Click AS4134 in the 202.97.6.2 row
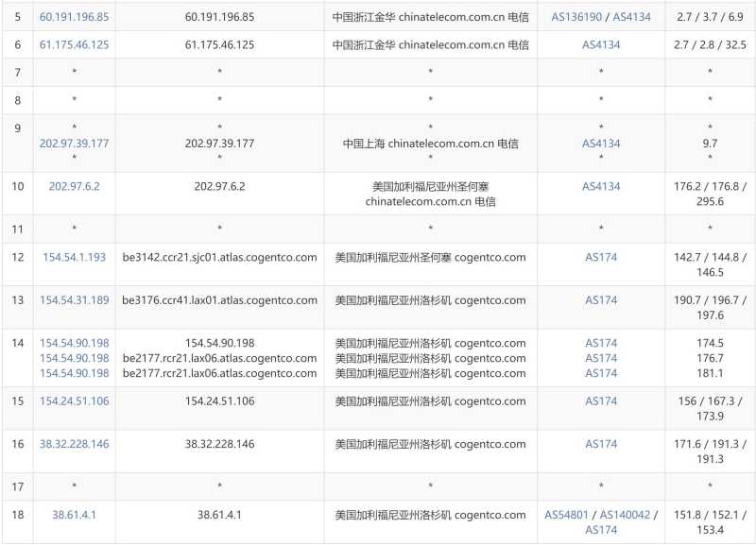 pyautogui.click(x=601, y=186)
